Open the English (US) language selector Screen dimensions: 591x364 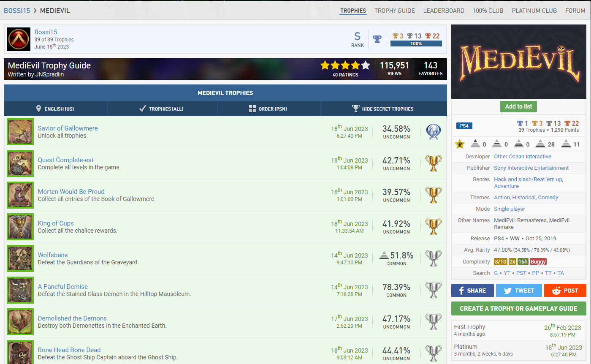[55, 109]
